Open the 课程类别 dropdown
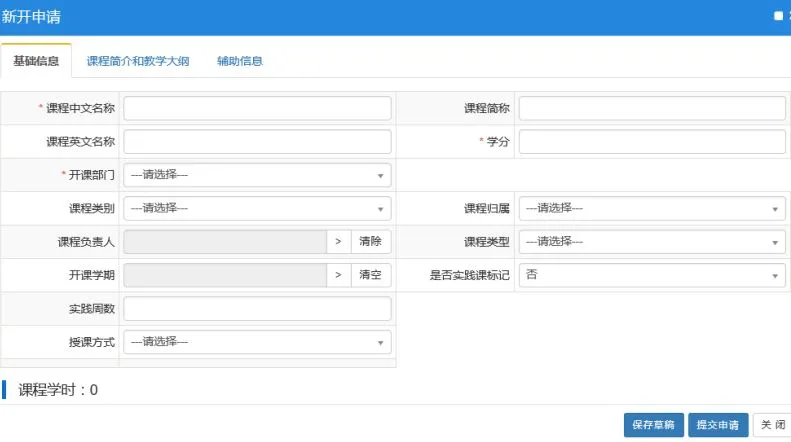This screenshot has height=442, width=791. 257,208
